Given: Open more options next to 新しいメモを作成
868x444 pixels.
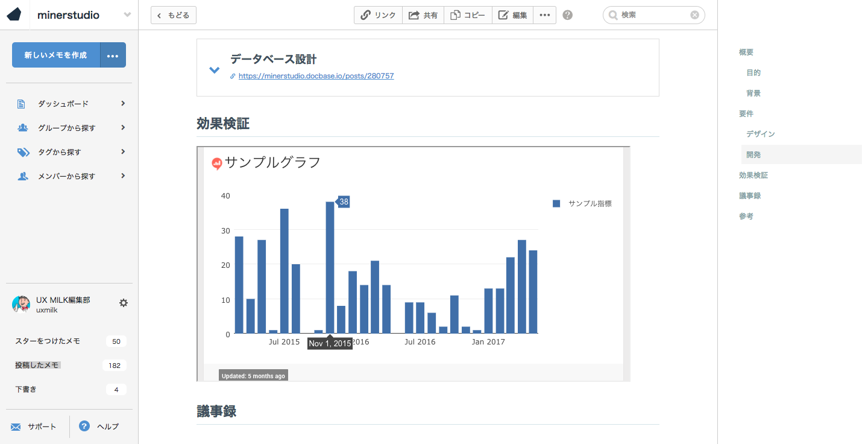Looking at the screenshot, I should (x=113, y=55).
